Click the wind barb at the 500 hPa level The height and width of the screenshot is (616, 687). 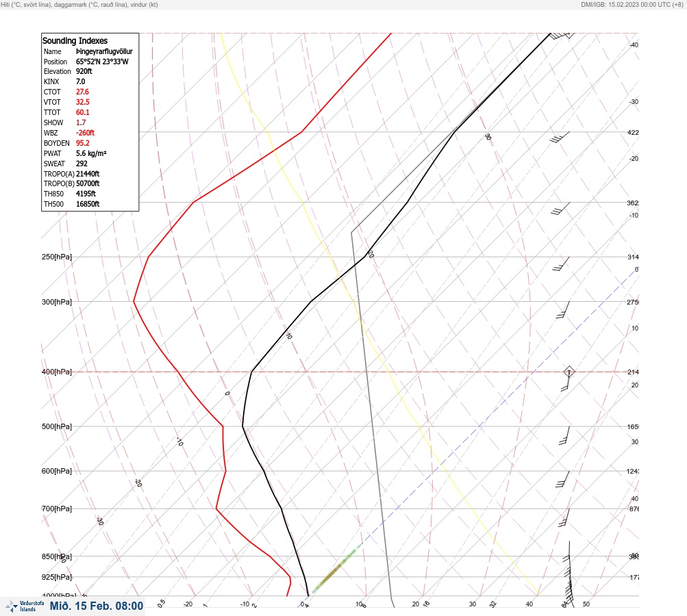point(565,435)
